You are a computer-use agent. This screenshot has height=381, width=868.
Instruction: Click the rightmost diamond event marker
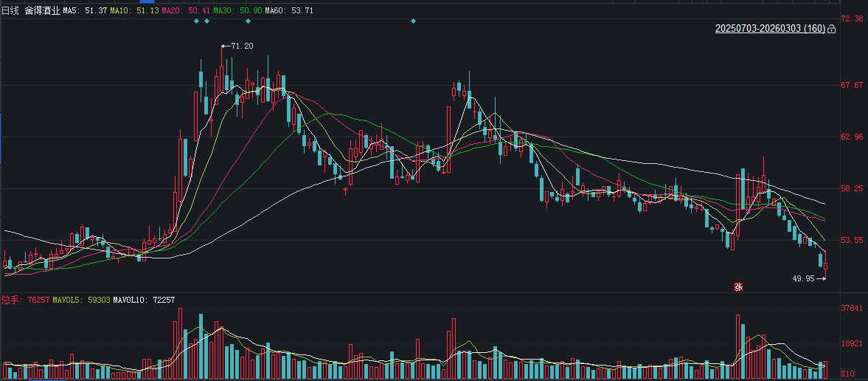coord(413,21)
